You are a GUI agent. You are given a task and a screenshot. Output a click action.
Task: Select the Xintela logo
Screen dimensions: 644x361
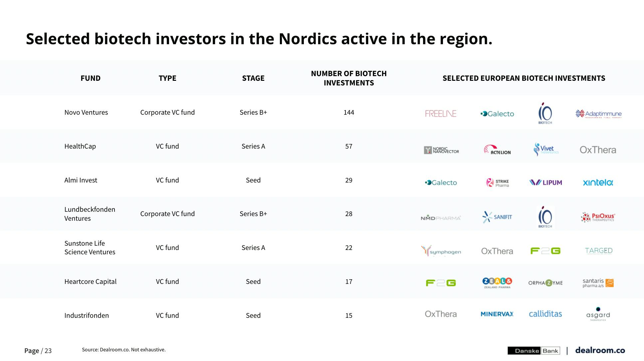(598, 182)
